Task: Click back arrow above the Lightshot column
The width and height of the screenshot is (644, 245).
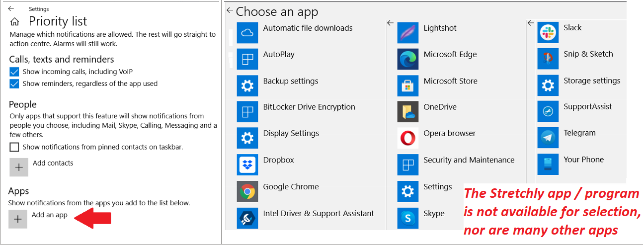Action: click(390, 23)
